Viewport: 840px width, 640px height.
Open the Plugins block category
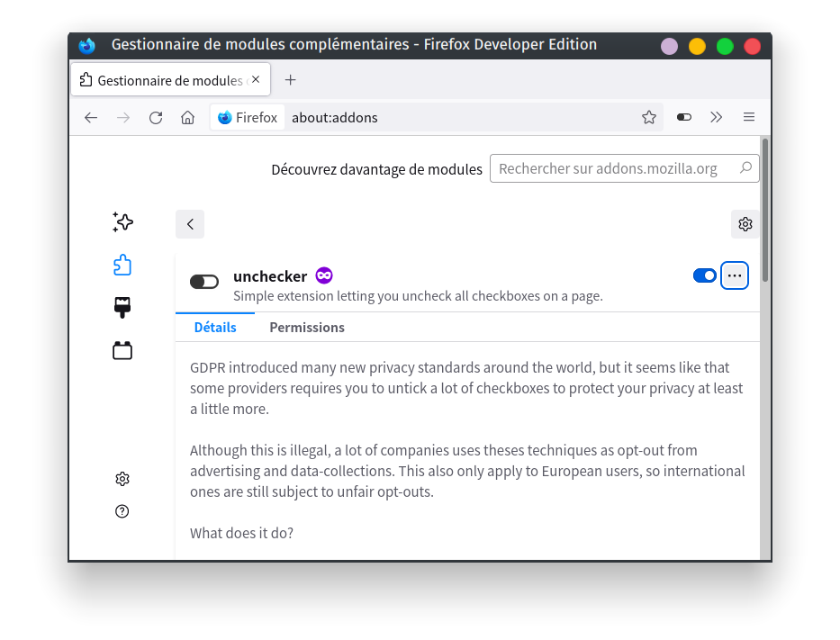122,350
